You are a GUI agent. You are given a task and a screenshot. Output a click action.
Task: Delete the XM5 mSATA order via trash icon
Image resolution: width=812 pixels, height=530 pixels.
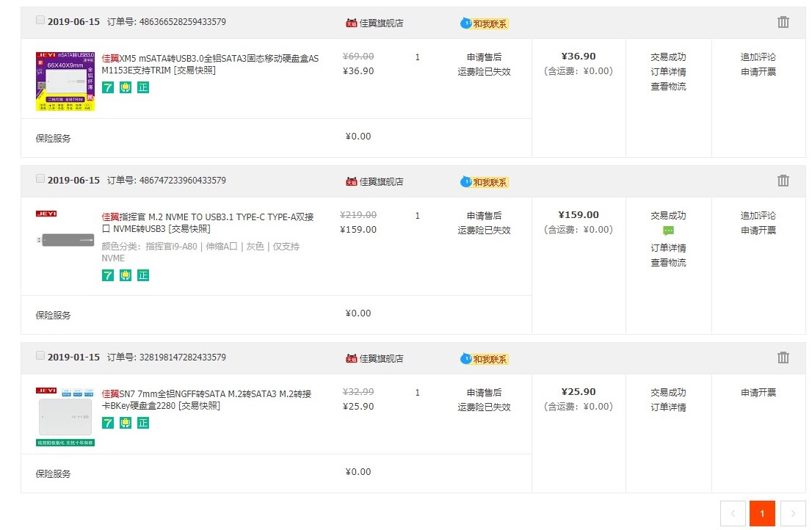point(783,22)
